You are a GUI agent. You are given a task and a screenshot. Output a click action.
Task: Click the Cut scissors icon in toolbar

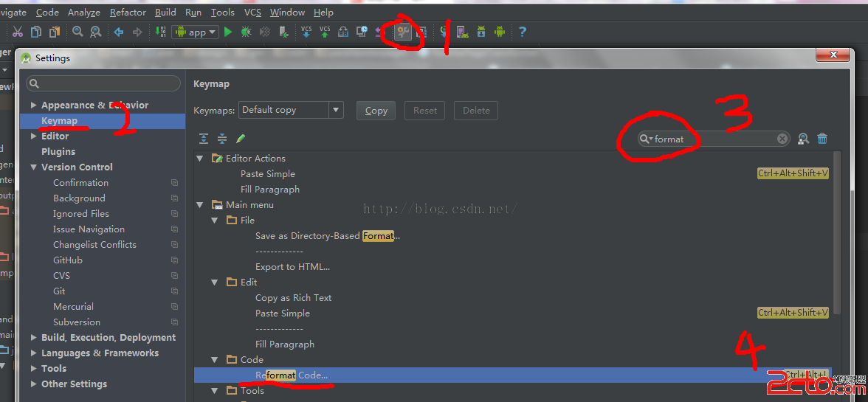tap(18, 32)
